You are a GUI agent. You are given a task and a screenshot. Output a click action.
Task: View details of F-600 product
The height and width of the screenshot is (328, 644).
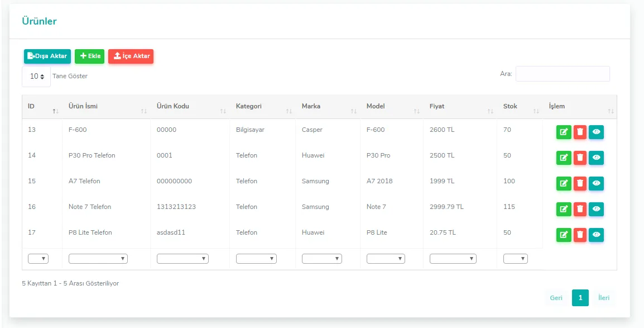597,132
